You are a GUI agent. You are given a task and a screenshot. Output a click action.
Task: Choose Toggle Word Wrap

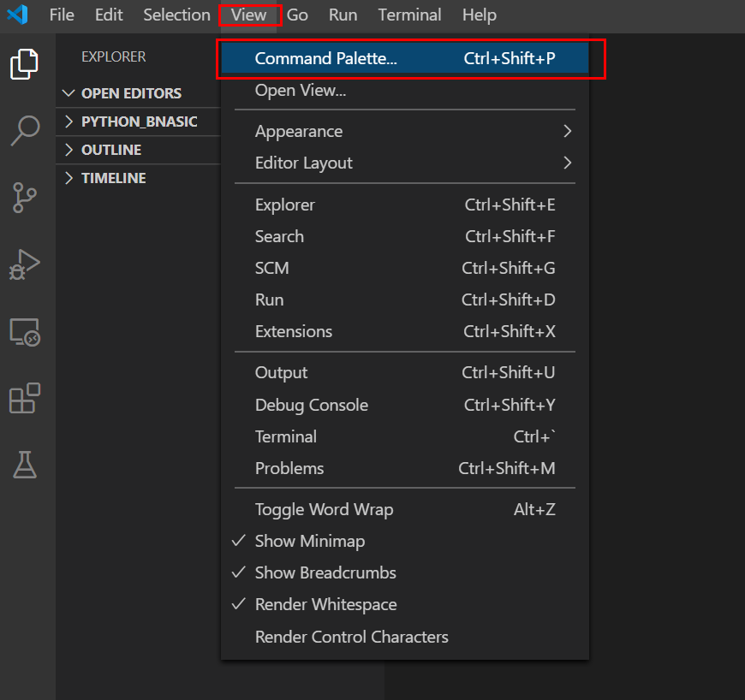[324, 509]
